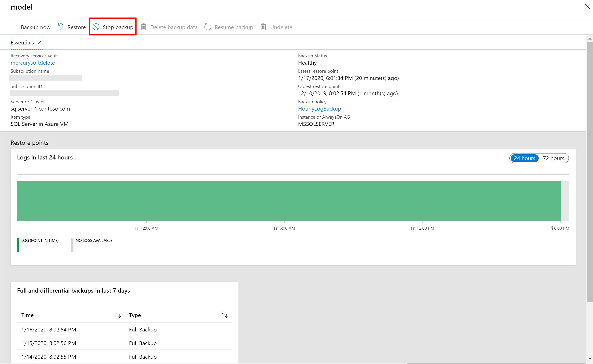Viewport: 593px width, 364px height.
Task: Click the Backup now icon
Action: (36, 27)
